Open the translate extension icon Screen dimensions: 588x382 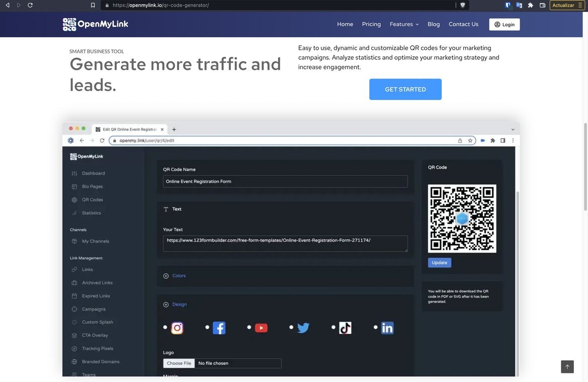(x=519, y=5)
